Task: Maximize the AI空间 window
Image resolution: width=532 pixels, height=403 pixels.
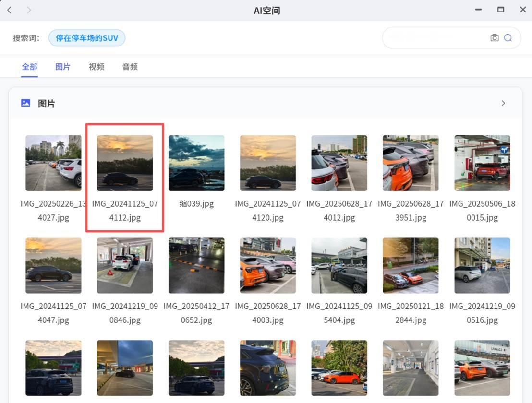Action: tap(501, 10)
